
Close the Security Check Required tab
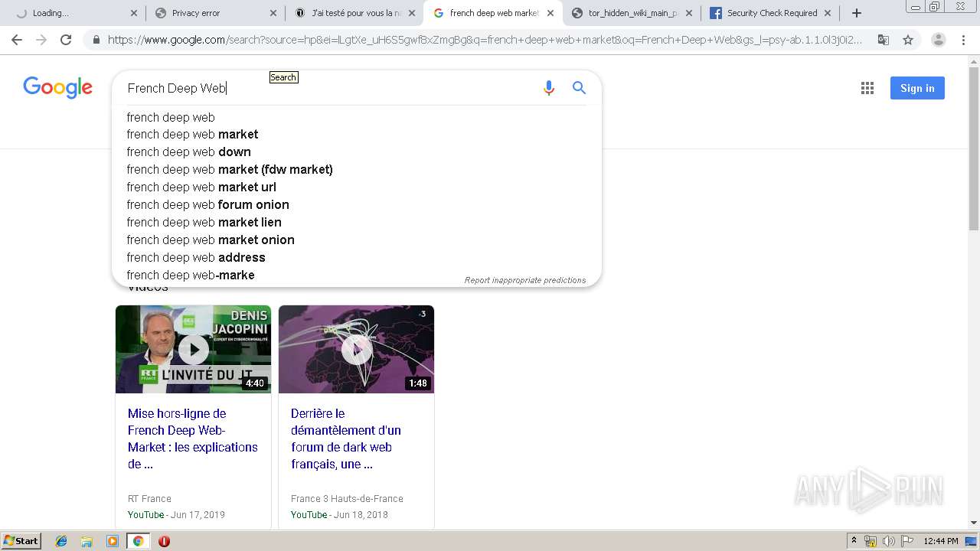(827, 13)
